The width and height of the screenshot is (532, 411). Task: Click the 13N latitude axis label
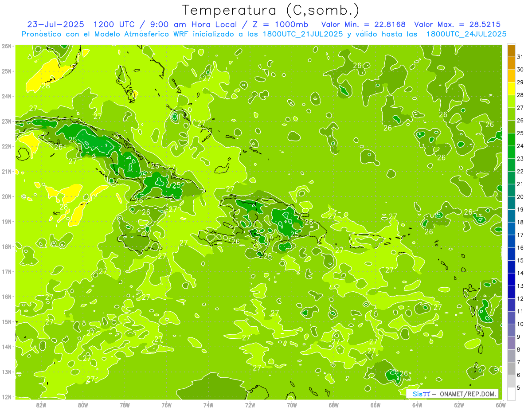(x=7, y=372)
